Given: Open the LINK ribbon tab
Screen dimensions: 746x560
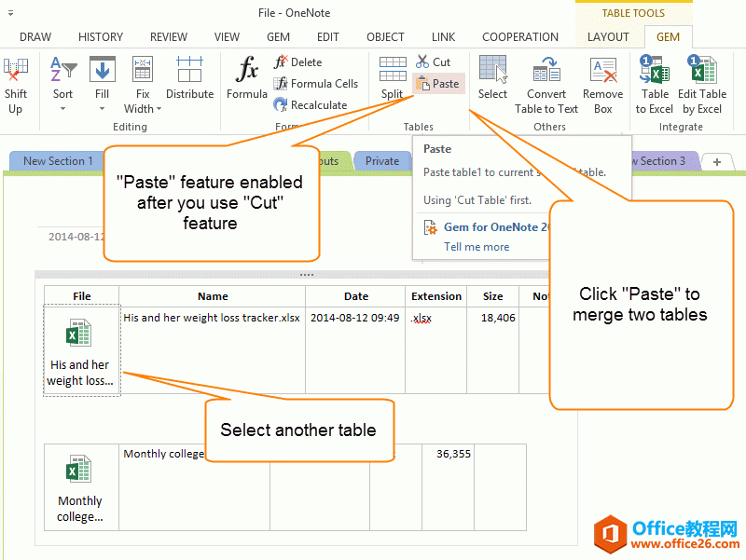Looking at the screenshot, I should (x=444, y=37).
